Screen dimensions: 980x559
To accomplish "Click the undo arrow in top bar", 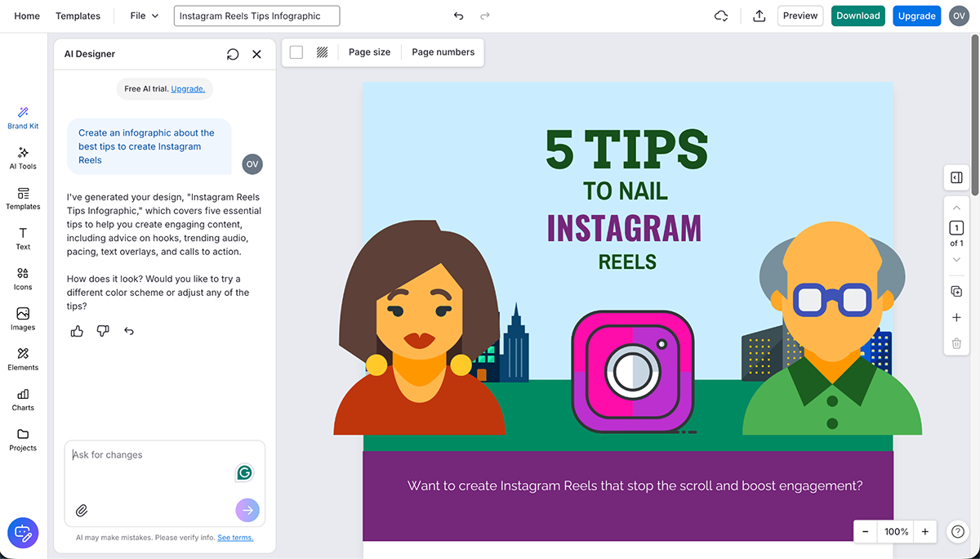I will click(458, 16).
